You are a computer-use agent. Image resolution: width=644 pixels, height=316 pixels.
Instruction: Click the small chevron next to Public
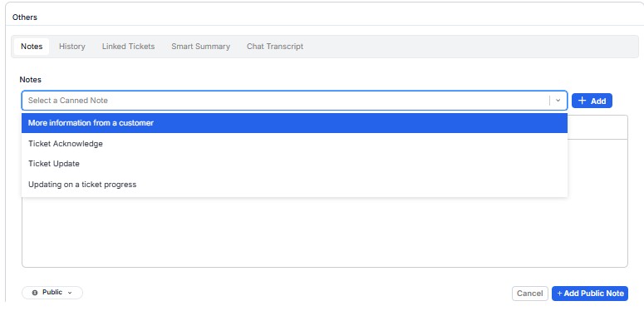(70, 293)
